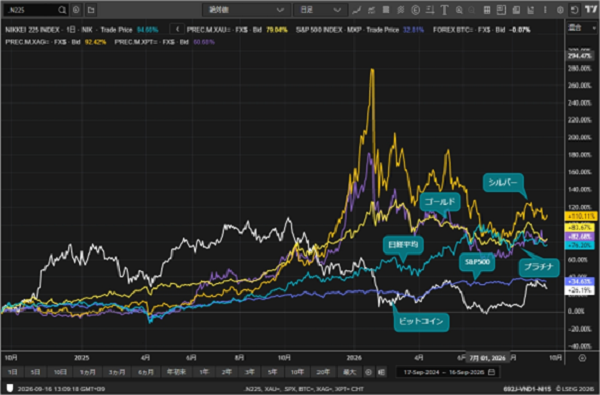Image resolution: width=600 pixels, height=395 pixels.
Task: Click the panel template icon
Action: [501, 10]
